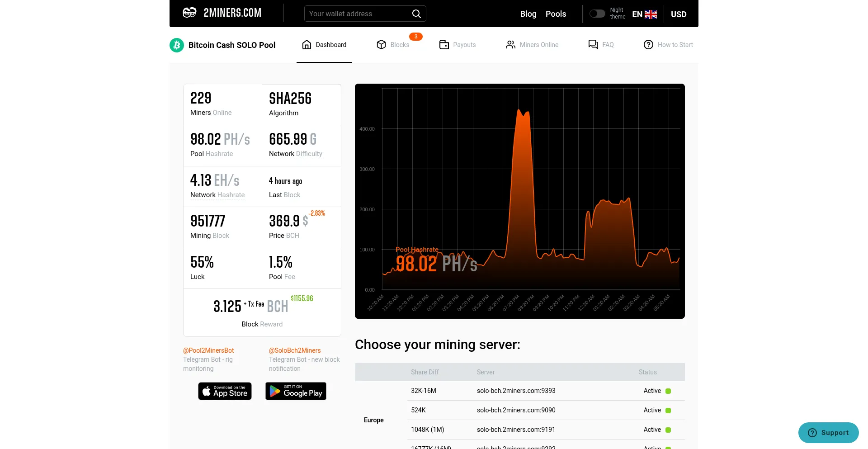This screenshot has height=449, width=868.
Task: Select server solo-bch.2miners.com:9191
Action: (x=516, y=430)
